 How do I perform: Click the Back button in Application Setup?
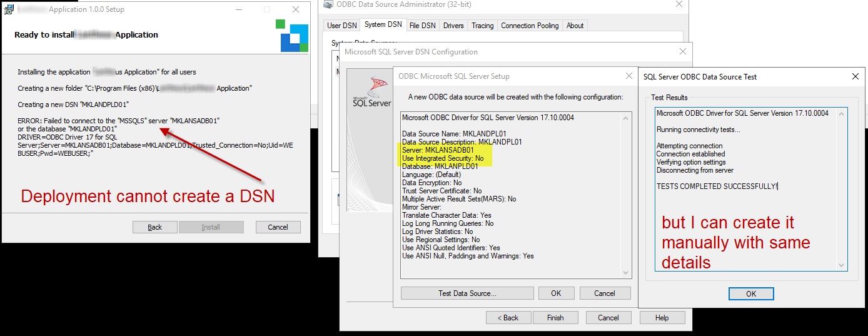click(154, 227)
